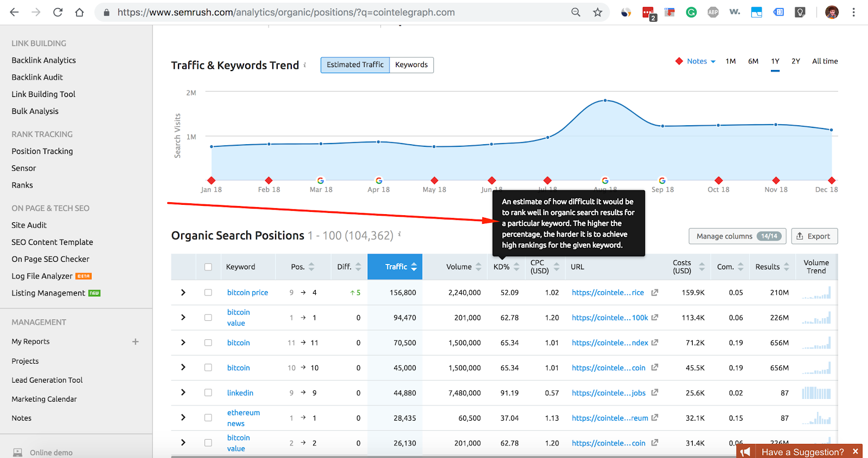Click the Google marker at Sep 18
Viewport: 868px width, 458px height.
click(x=662, y=180)
